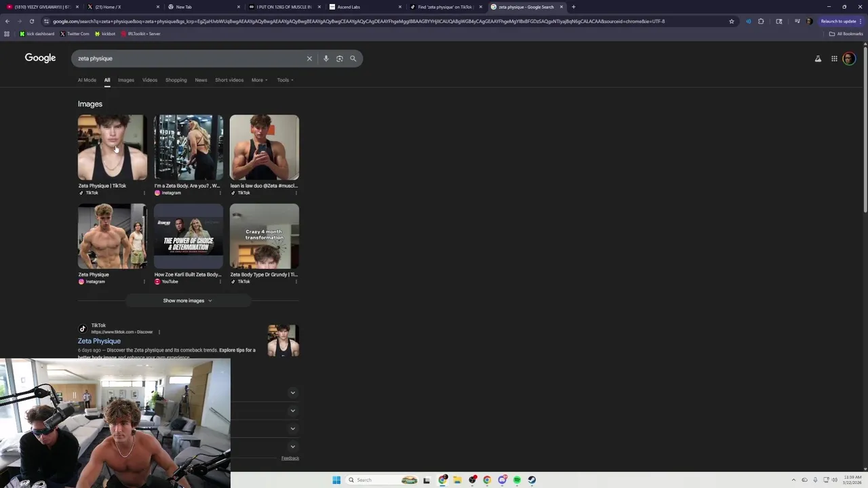Switch to Videos results tab
Screen dimensions: 868x488
[150, 80]
